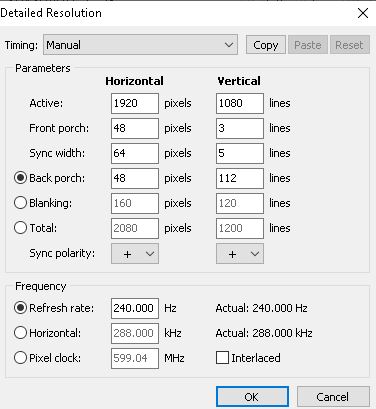
Task: Expand the horizontal Sync polarity dropdown
Action: [135, 254]
